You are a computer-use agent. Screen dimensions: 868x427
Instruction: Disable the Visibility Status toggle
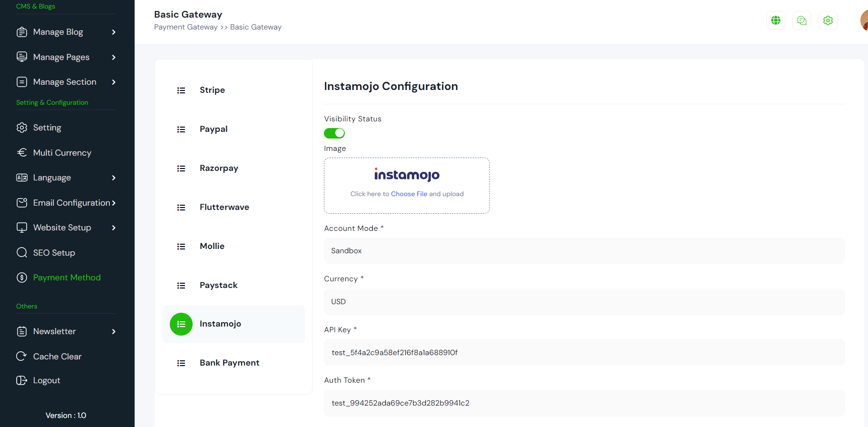[x=334, y=133]
